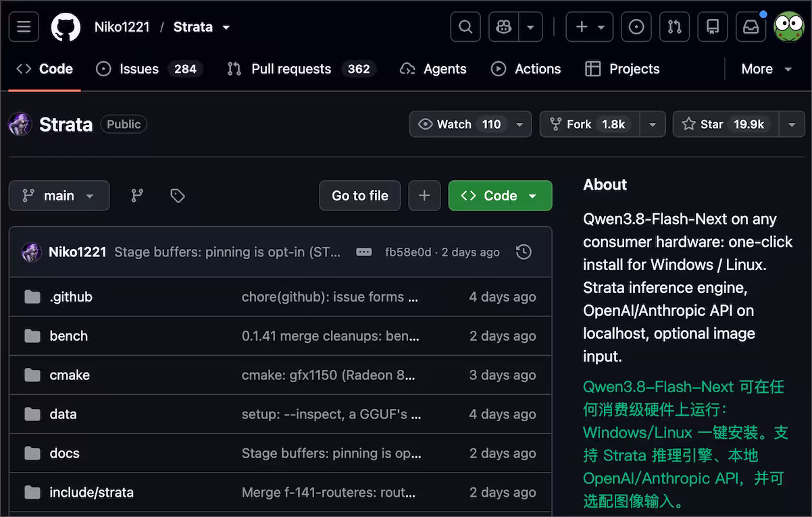Open the cmake folder
Screen dimensions: 812x517
[x=70, y=375]
